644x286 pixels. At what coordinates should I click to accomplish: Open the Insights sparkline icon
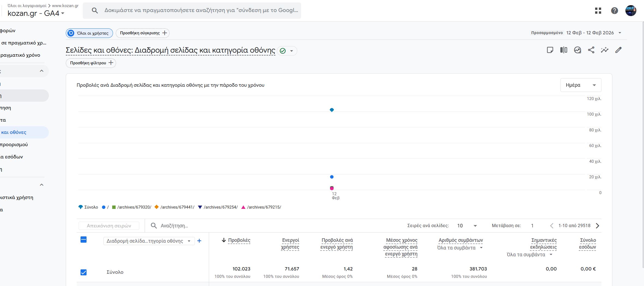point(604,50)
